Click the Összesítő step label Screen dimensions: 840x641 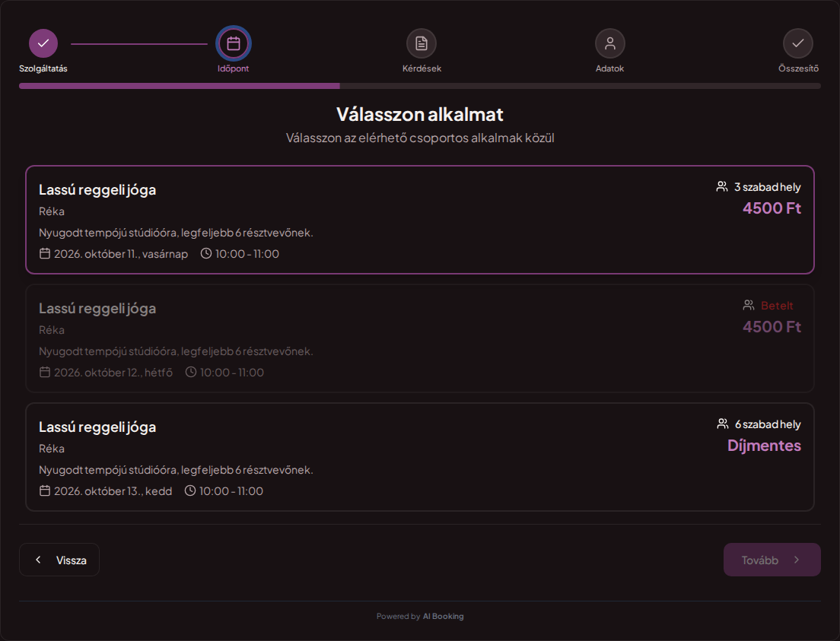[798, 68]
